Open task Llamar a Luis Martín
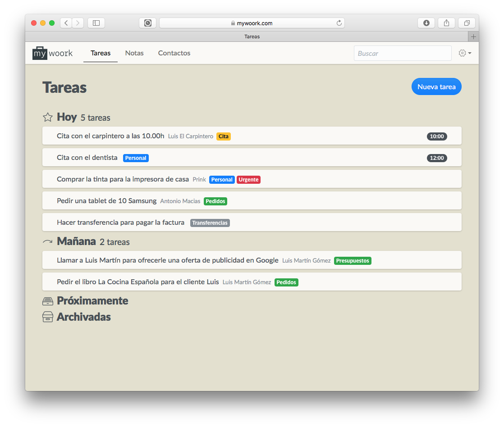The width and height of the screenshot is (504, 427). point(252,260)
